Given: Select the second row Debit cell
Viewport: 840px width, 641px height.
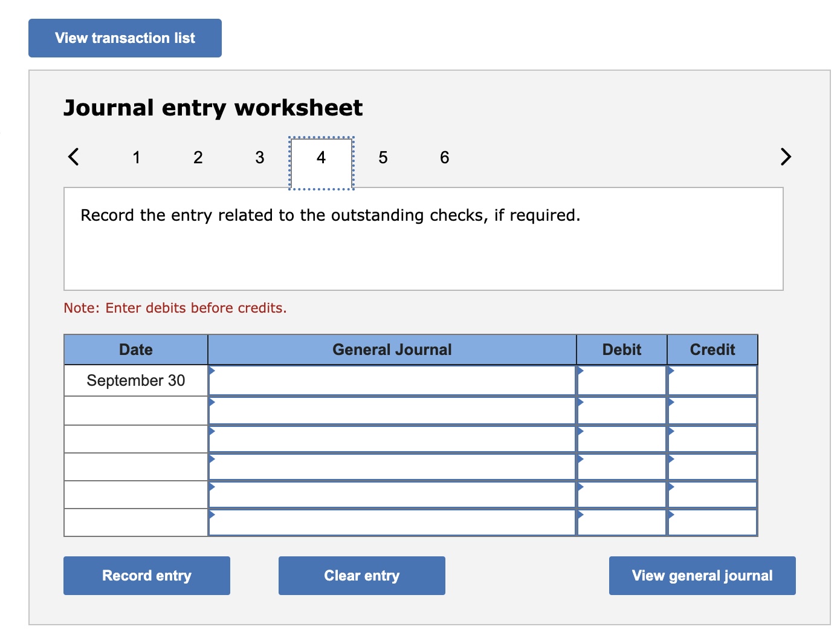Looking at the screenshot, I should tap(622, 411).
